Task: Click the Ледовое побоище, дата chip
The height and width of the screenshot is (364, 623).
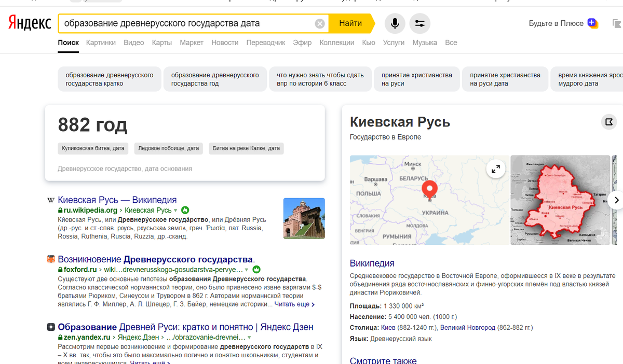Action: click(169, 148)
